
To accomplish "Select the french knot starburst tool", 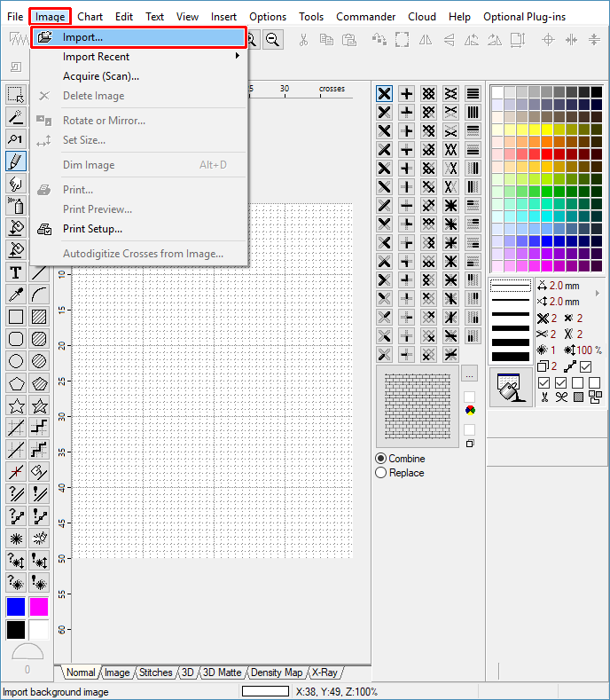I will click(x=16, y=539).
